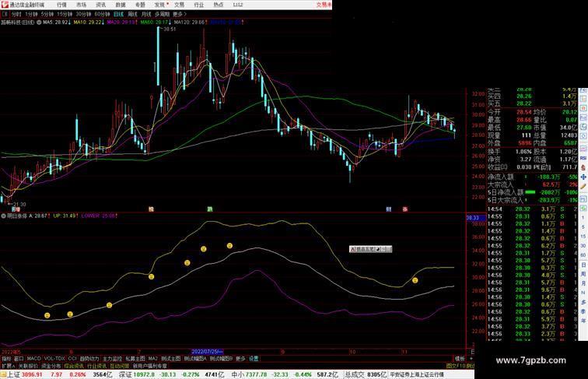Expand the 更多 periods list
Image resolution: width=588 pixels, height=379 pixels.
(x=180, y=14)
